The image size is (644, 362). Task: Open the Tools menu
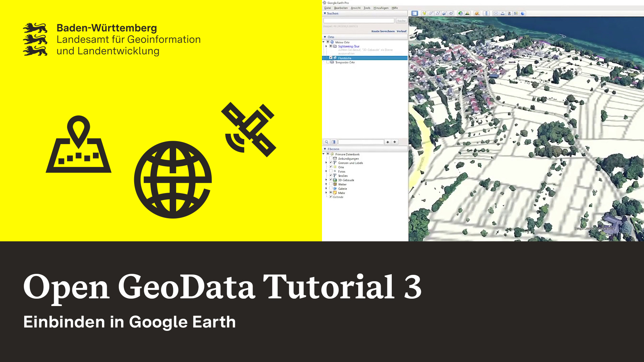point(367,8)
